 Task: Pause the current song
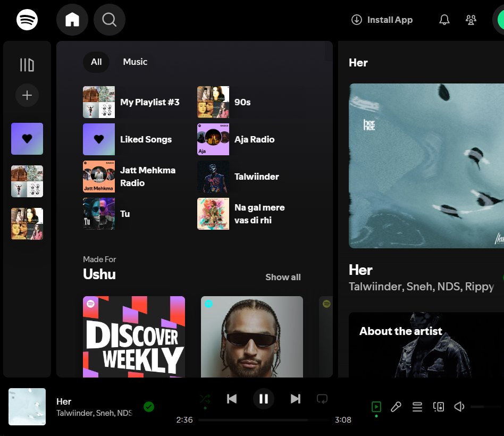pos(264,399)
